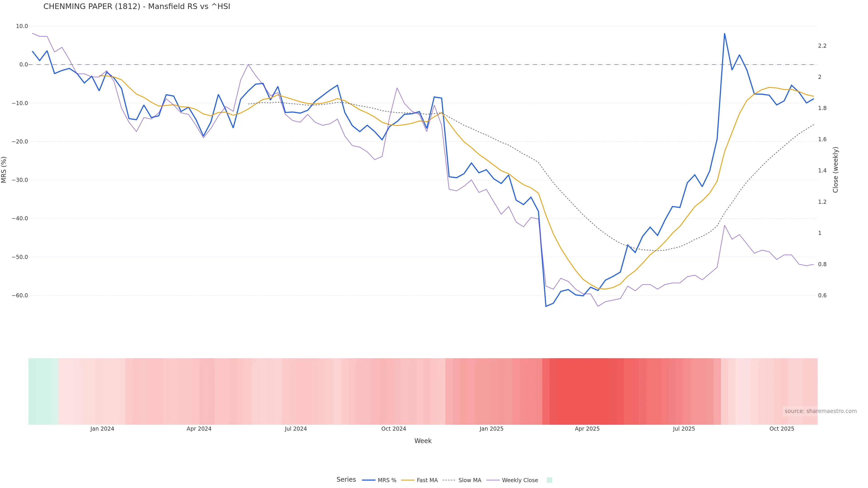The image size is (868, 488).
Task: Click the mint green band in heatmap strip
Action: (43, 391)
